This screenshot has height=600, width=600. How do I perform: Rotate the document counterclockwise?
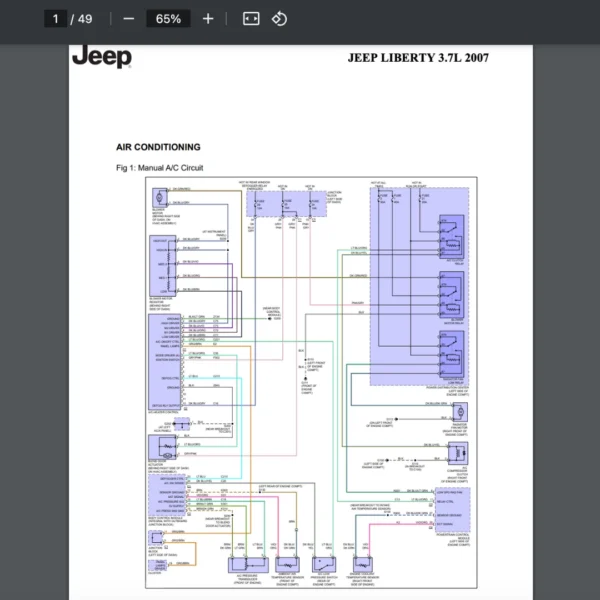click(280, 19)
